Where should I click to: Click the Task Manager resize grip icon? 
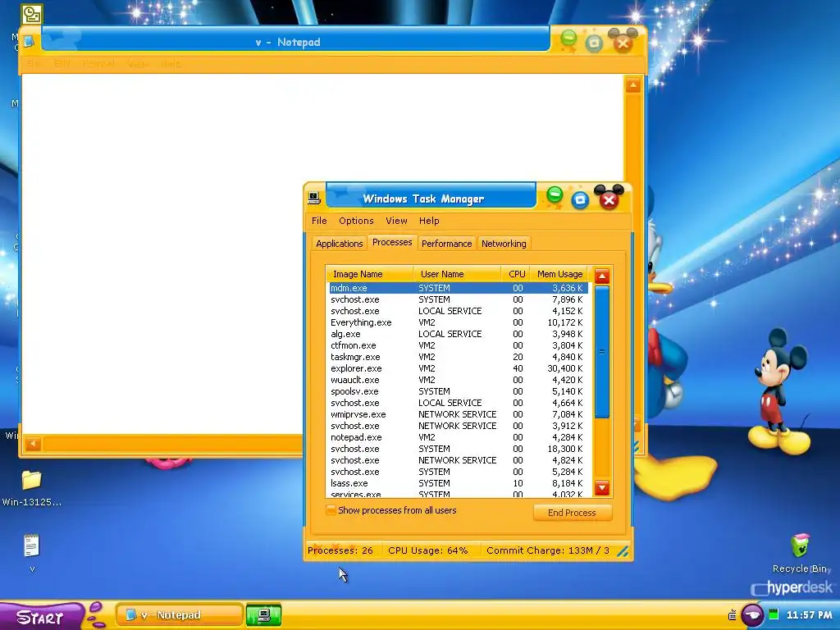pos(623,550)
